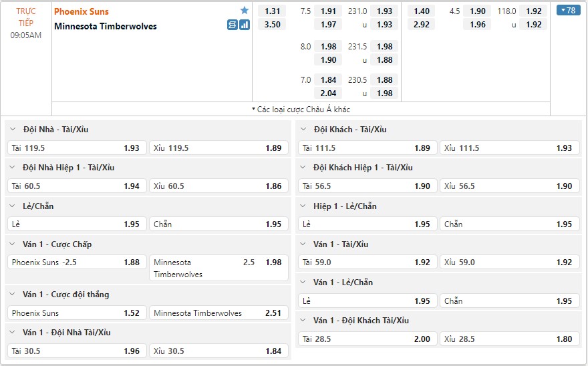This screenshot has height=366, width=588.
Task: Choose Tài 28.5 at odds 2.00
Action: pos(366,339)
